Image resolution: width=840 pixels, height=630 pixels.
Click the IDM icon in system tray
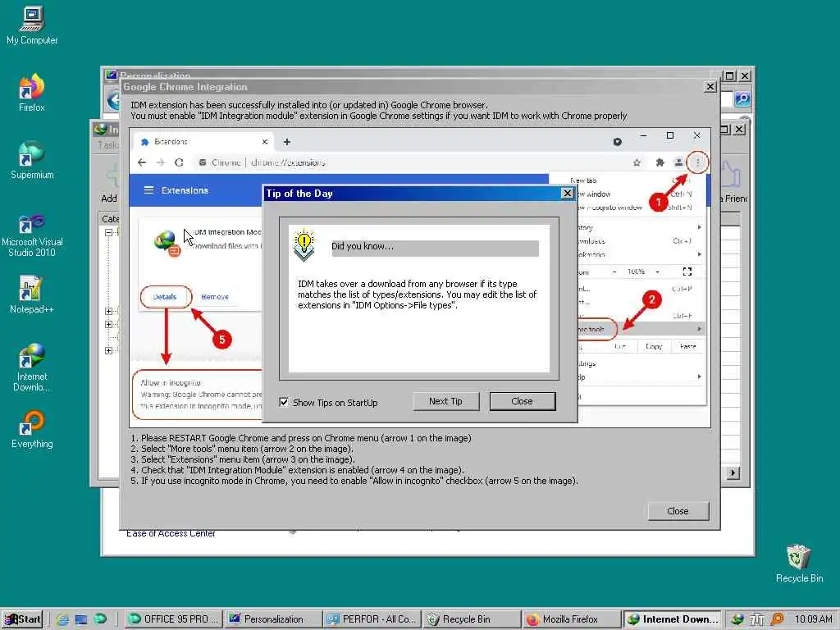coord(737,619)
